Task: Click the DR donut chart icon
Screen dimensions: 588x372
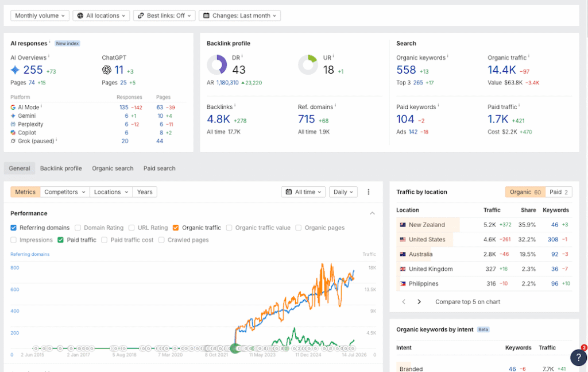Action: pyautogui.click(x=216, y=64)
